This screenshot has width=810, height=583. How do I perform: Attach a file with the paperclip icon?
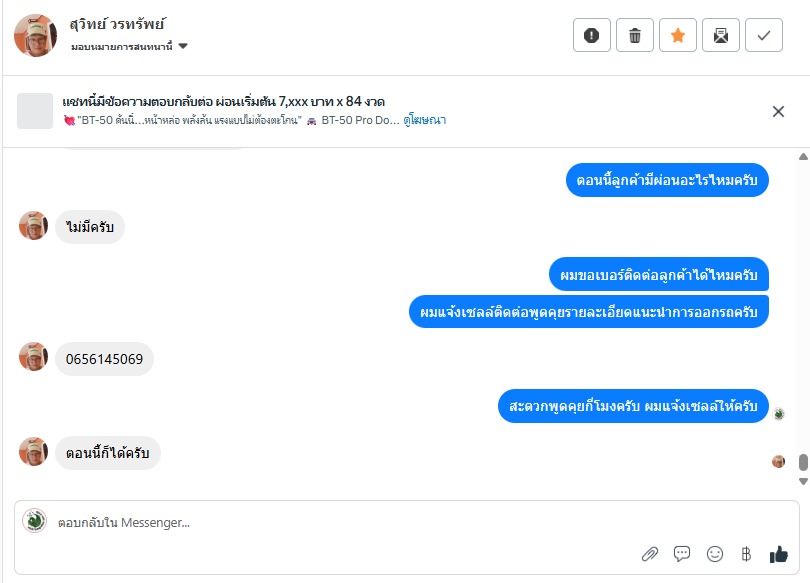pos(650,553)
